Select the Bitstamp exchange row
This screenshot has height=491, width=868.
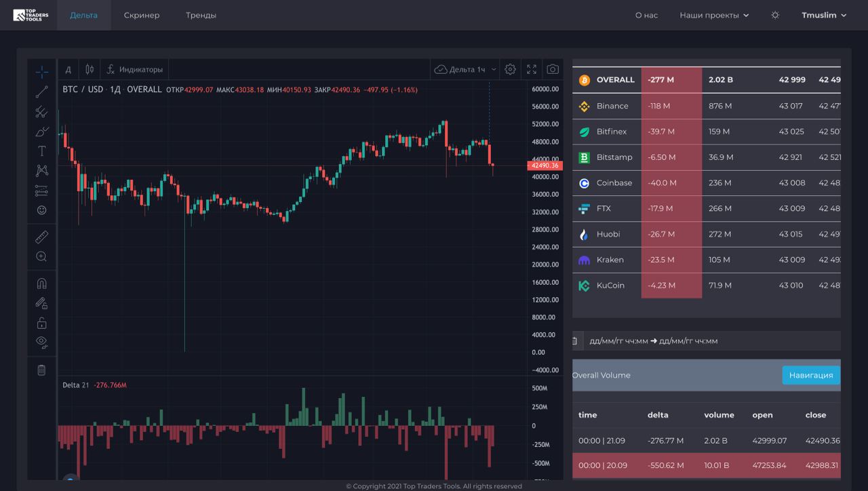[x=707, y=157]
